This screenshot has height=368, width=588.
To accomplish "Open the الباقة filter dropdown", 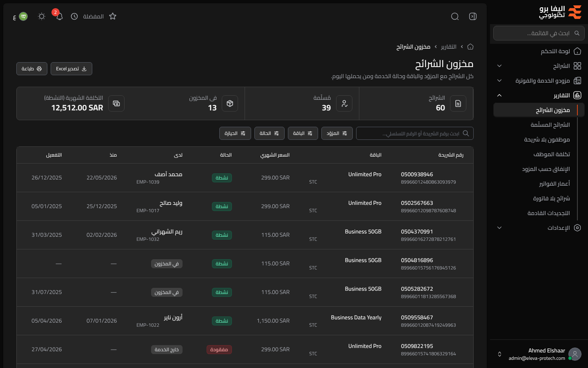I will [x=303, y=133].
